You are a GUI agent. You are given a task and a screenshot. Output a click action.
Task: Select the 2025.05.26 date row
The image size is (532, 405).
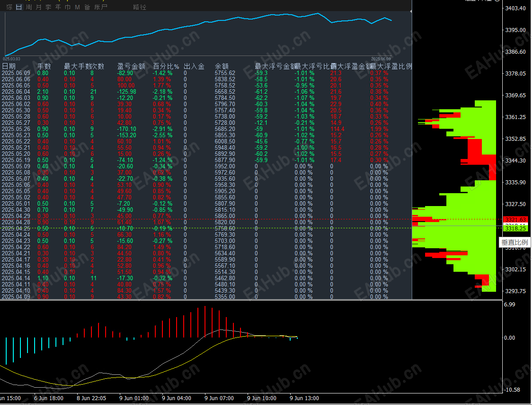(16, 129)
